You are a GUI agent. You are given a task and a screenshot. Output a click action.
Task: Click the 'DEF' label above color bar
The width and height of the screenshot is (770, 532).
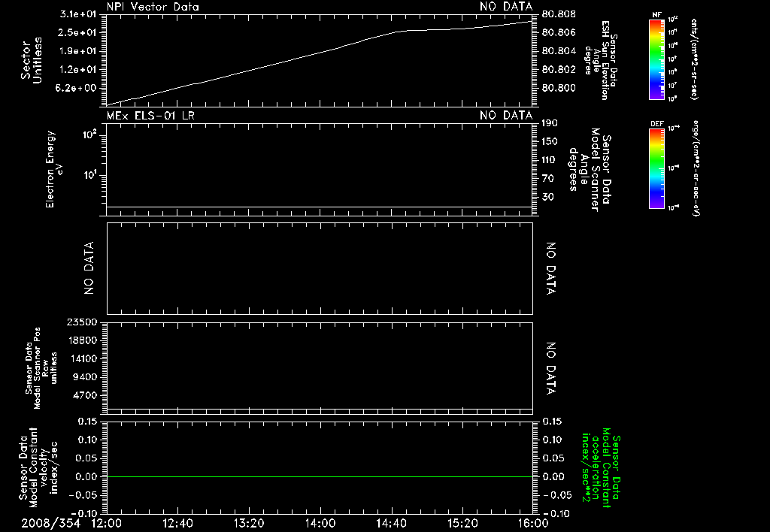tap(656, 124)
